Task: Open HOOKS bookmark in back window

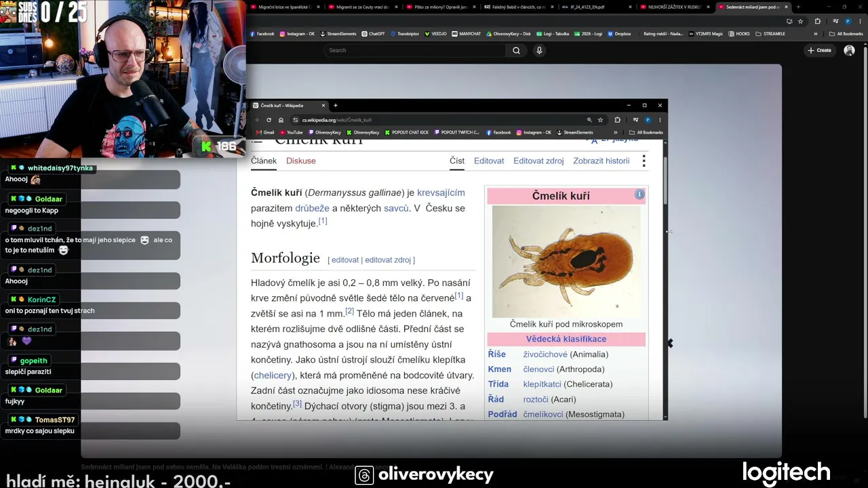Action: pyautogui.click(x=739, y=33)
